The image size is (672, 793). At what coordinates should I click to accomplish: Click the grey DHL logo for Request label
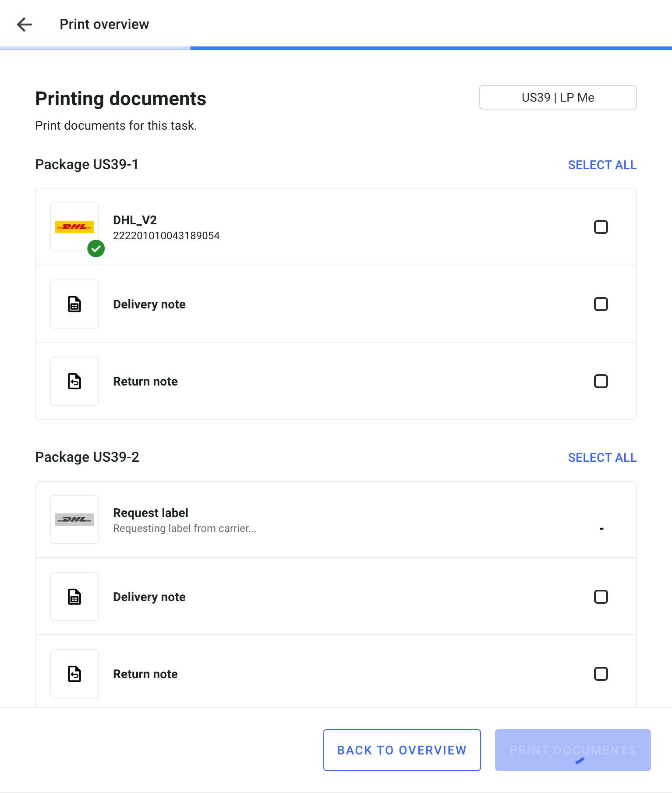pos(74,520)
